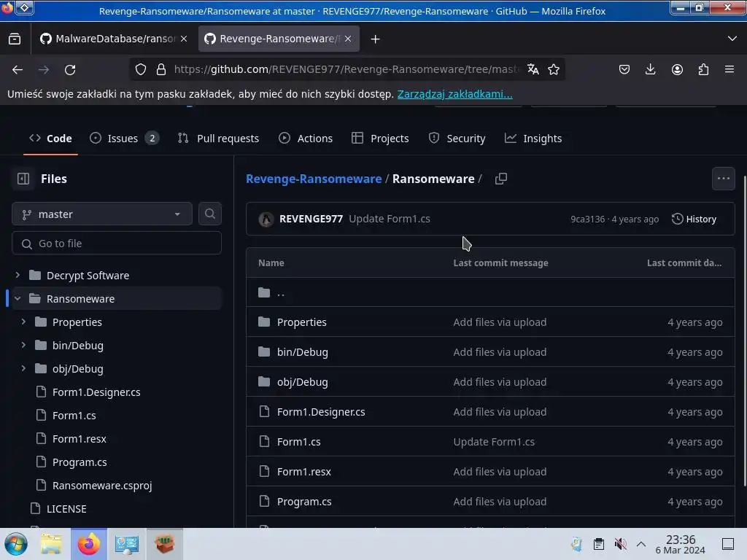The width and height of the screenshot is (747, 560).
Task: Select the Code tab
Action: click(50, 139)
